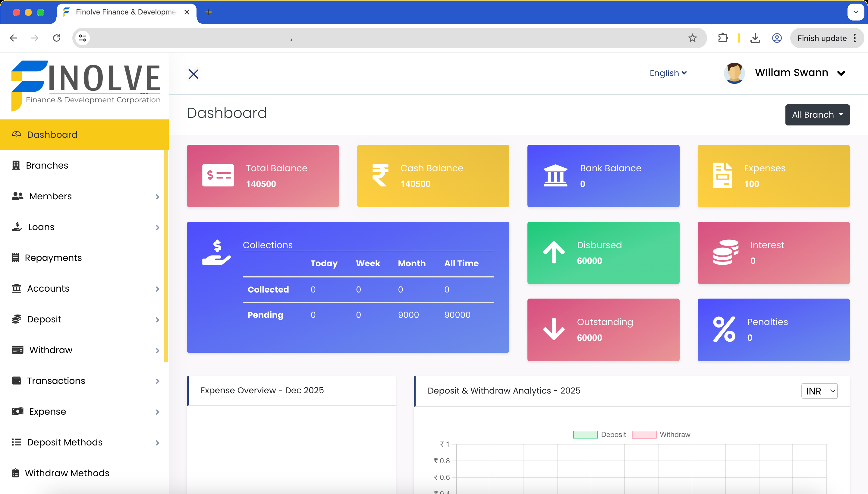This screenshot has height=494, width=868.
Task: Open the All Branch dropdown
Action: pyautogui.click(x=817, y=115)
